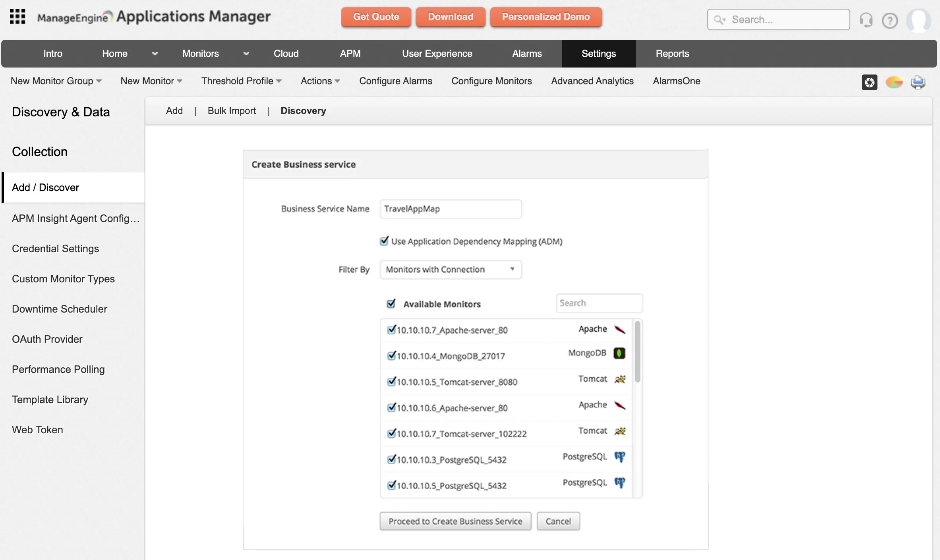940x560 pixels.
Task: Click the MongoDB monitor type icon
Action: tap(619, 353)
